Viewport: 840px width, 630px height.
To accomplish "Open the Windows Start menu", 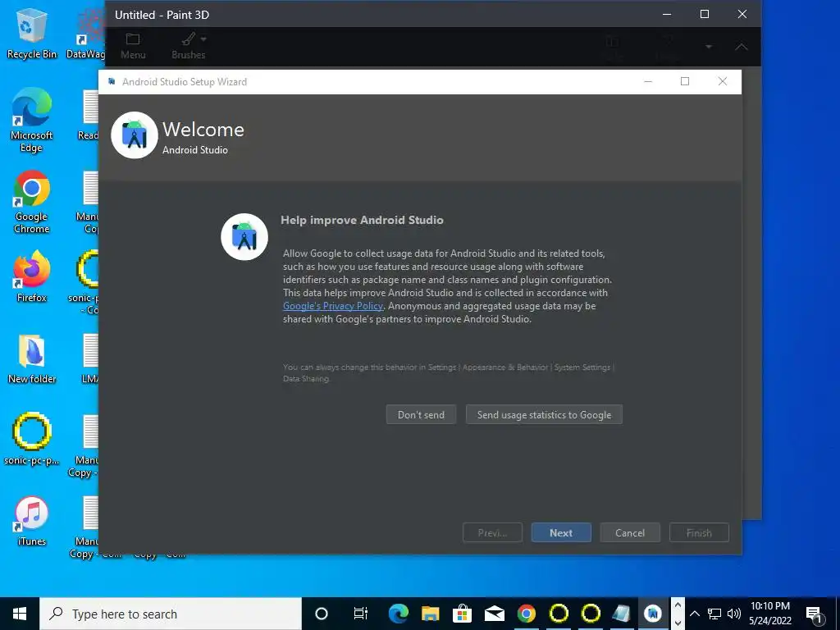I will click(x=20, y=614).
